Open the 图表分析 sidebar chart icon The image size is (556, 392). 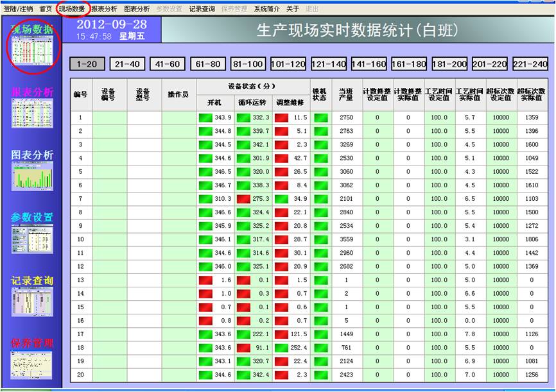[x=32, y=176]
